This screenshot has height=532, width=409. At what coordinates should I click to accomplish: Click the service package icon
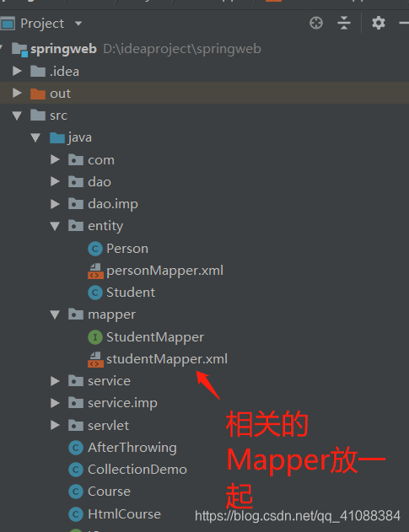pos(76,381)
